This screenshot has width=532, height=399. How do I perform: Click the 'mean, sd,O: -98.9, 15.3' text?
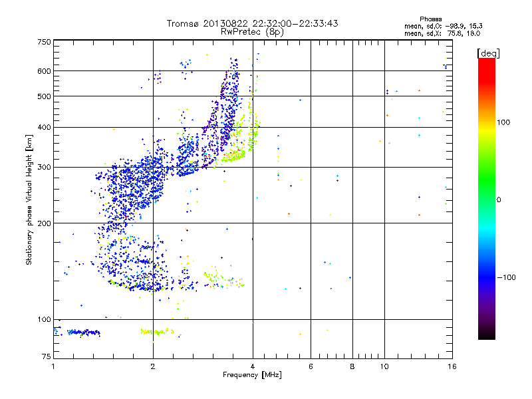(443, 26)
